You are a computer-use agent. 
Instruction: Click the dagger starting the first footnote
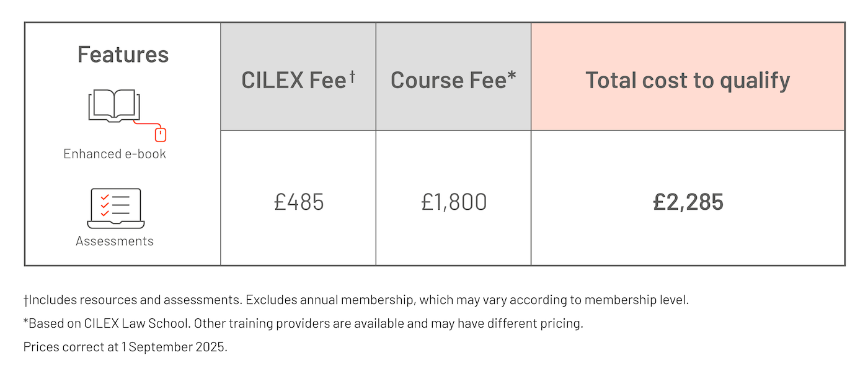(26, 300)
